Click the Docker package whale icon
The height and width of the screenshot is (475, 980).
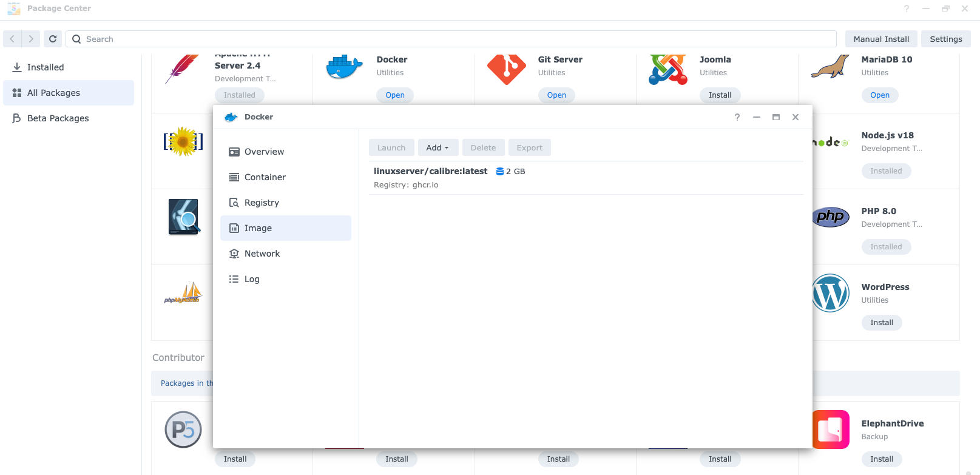click(x=344, y=67)
